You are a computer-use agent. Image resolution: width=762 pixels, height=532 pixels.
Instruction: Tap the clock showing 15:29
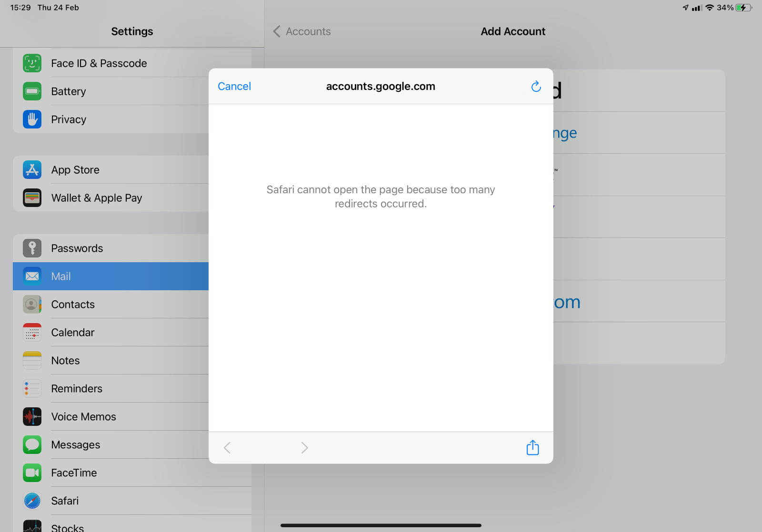(20, 8)
